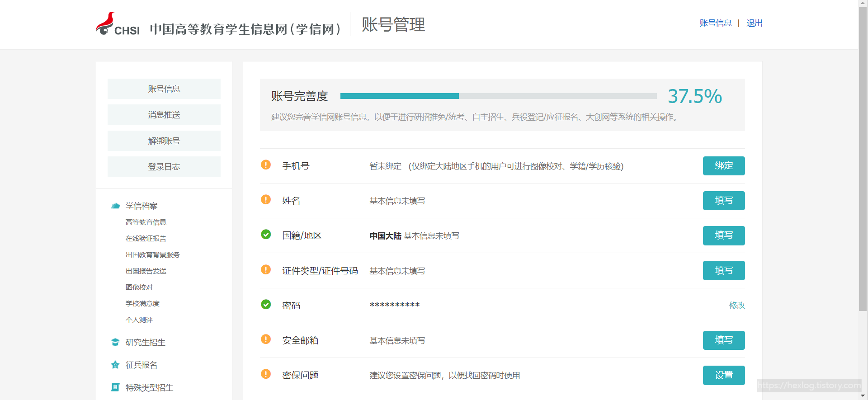This screenshot has width=868, height=400.
Task: Click the green check beside 国籍/地区
Action: (x=266, y=234)
